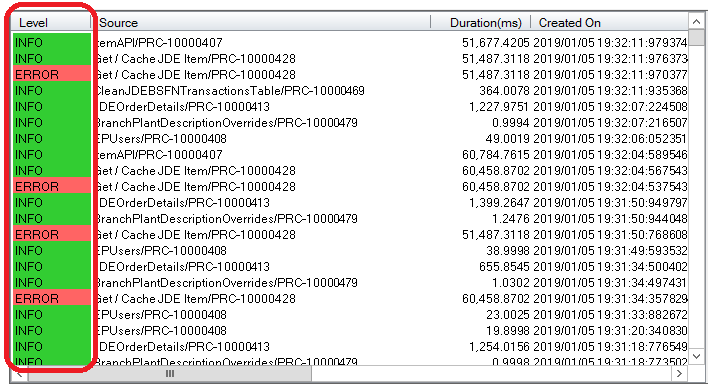Select the source of the 60,784.7615 duration row
The height and width of the screenshot is (385, 708).
159,155
